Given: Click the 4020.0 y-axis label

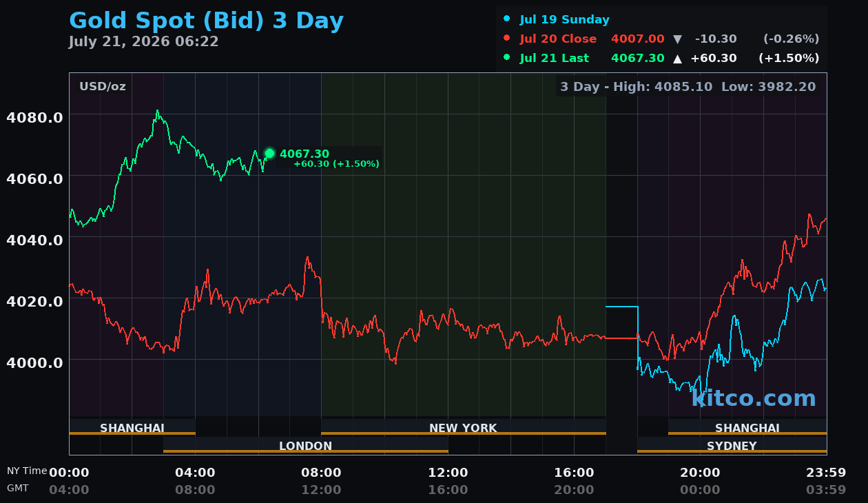Looking at the screenshot, I should 34,301.
